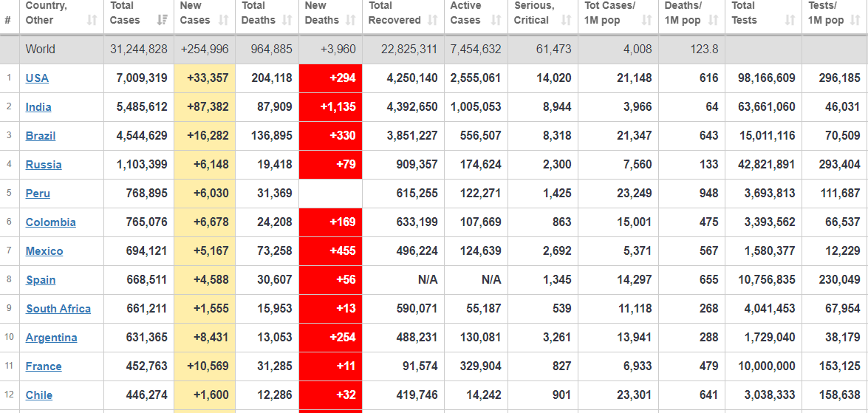Select World total cases 31,244,828

(x=138, y=50)
